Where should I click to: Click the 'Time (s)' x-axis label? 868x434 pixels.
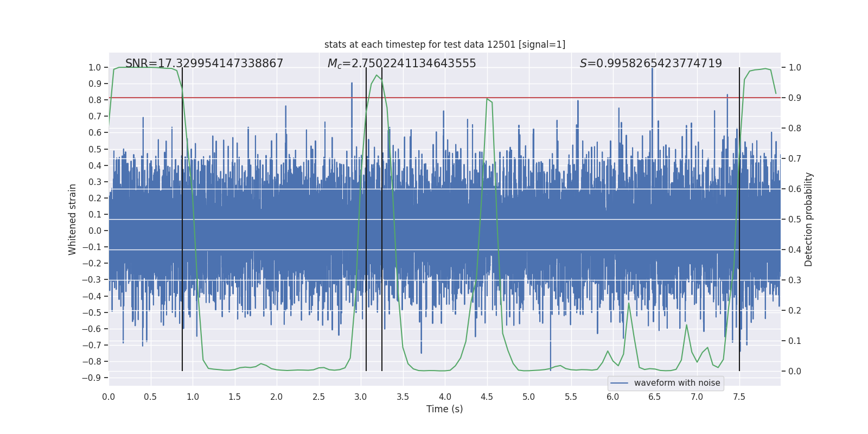click(x=444, y=409)
